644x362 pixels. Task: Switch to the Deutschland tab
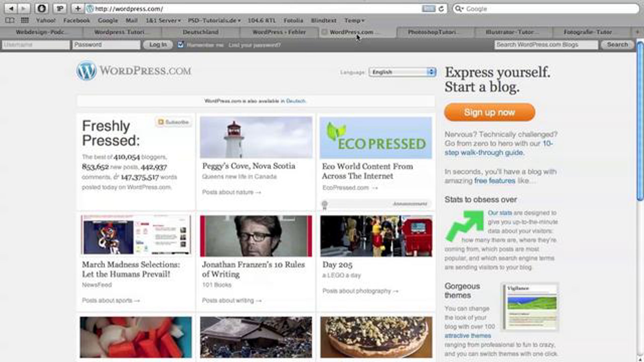(x=200, y=32)
